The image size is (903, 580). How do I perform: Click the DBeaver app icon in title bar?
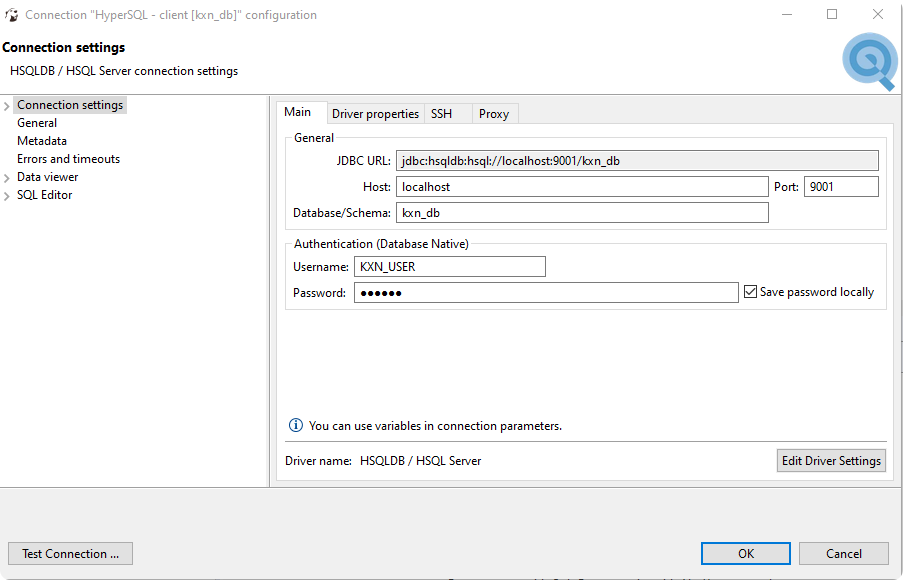click(11, 15)
